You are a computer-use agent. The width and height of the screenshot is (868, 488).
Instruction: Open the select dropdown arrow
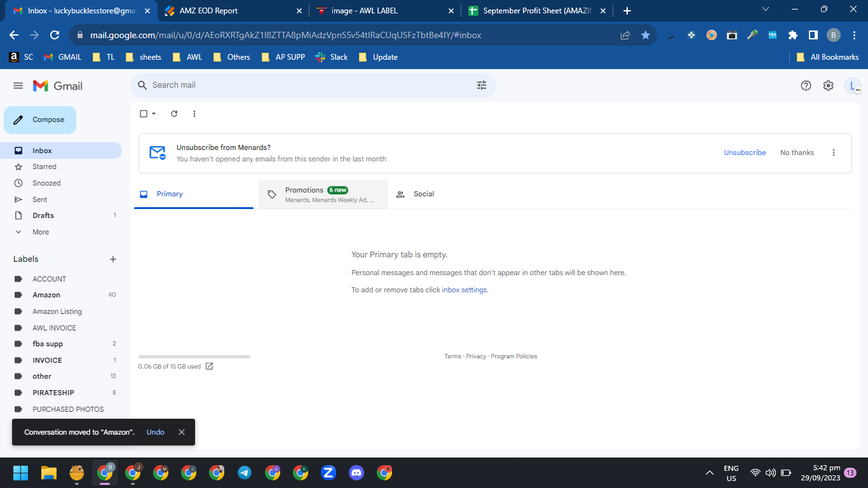[x=154, y=114]
